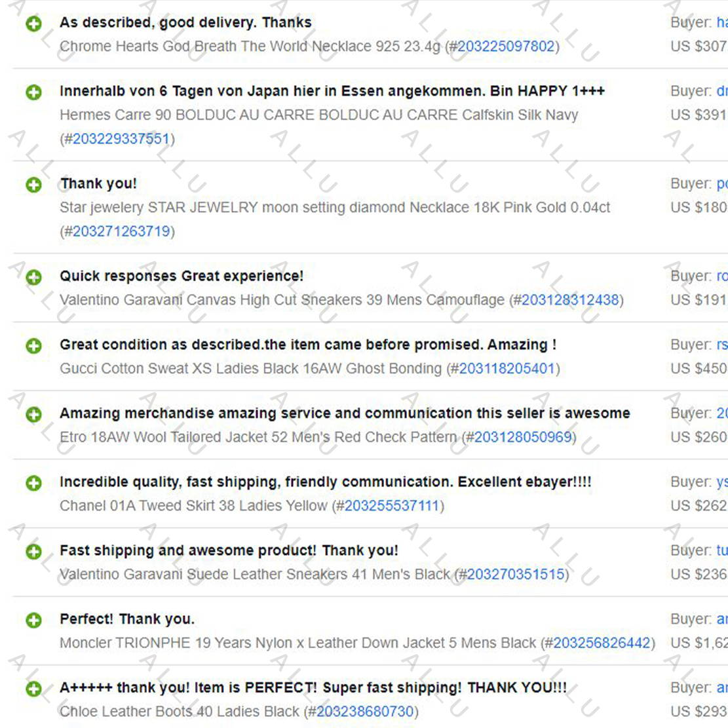Click green plus icon next to "Innerhalb von 6 Tagen" feedback
Image resolution: width=728 pixels, height=728 pixels.
[33, 92]
